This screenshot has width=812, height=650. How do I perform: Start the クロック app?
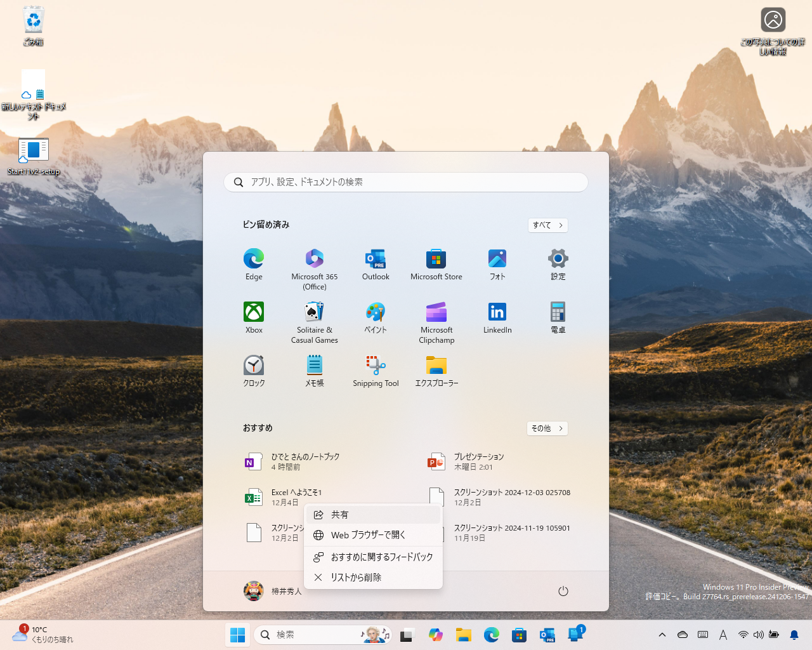[253, 371]
